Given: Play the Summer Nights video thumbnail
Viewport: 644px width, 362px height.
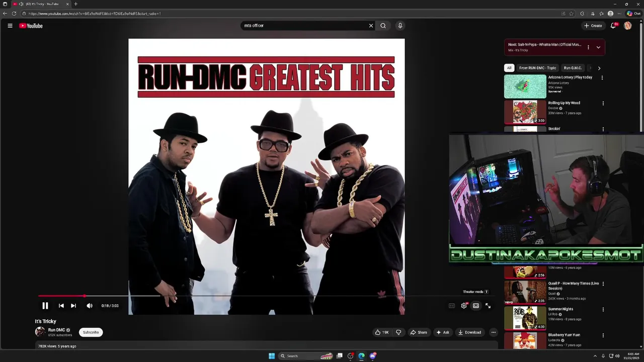Looking at the screenshot, I should [x=525, y=318].
